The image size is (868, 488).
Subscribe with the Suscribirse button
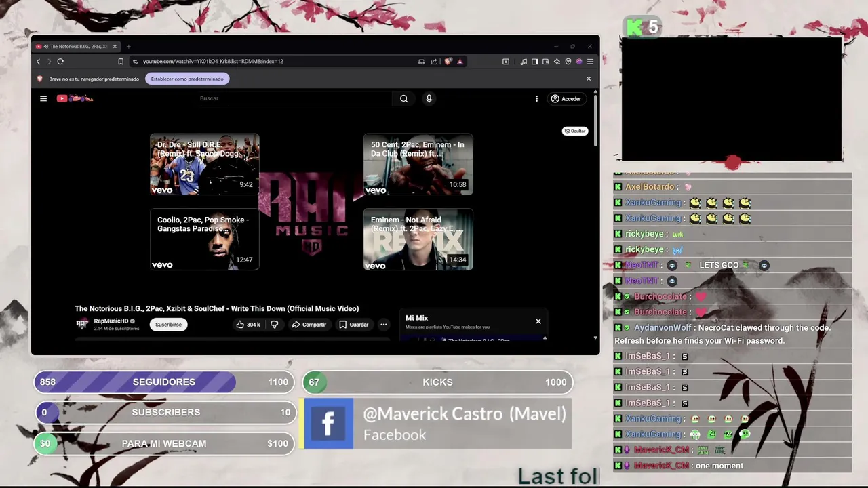tap(169, 325)
